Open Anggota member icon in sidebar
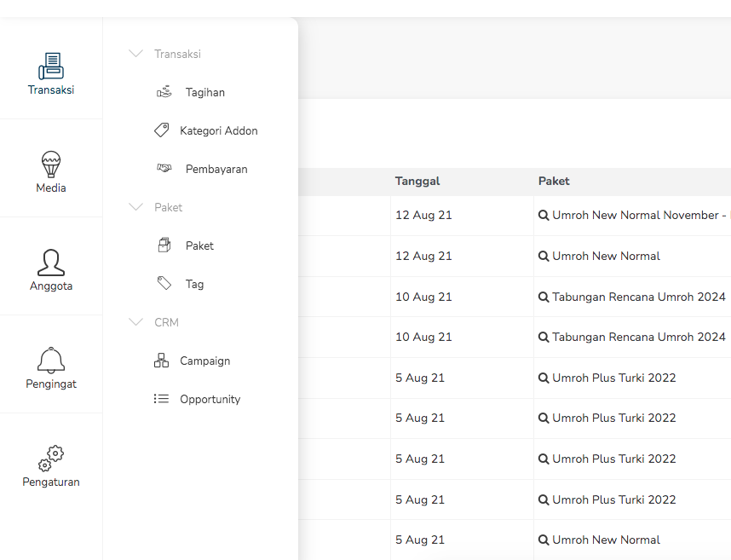The image size is (731, 560). click(51, 263)
